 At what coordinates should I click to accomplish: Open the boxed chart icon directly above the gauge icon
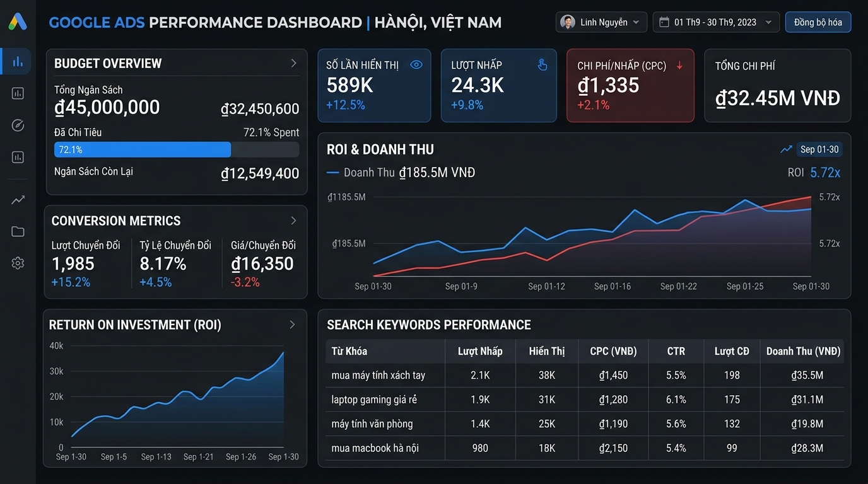[18, 93]
